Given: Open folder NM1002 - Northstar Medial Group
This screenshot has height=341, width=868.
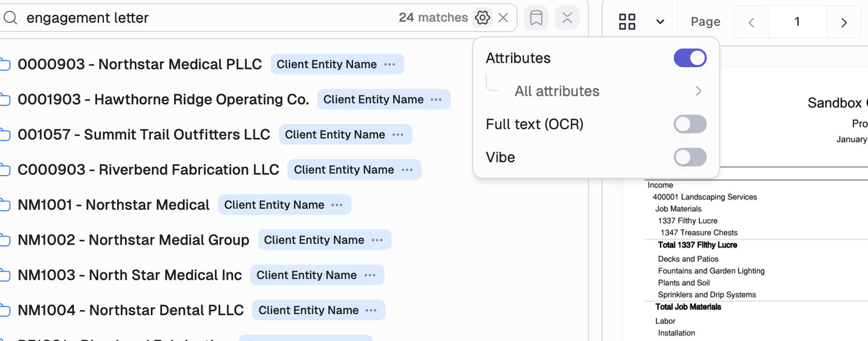Looking at the screenshot, I should [133, 240].
